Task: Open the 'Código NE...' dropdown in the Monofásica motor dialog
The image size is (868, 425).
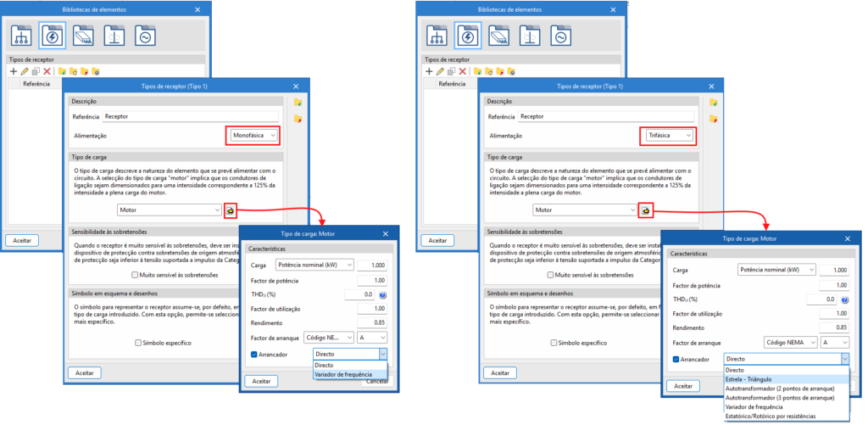Action: click(329, 338)
